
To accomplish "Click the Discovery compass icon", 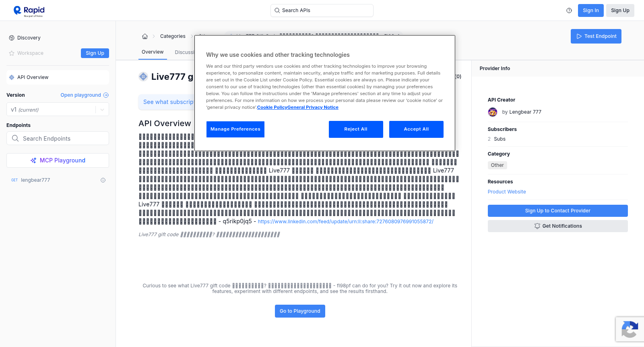I will click(12, 38).
